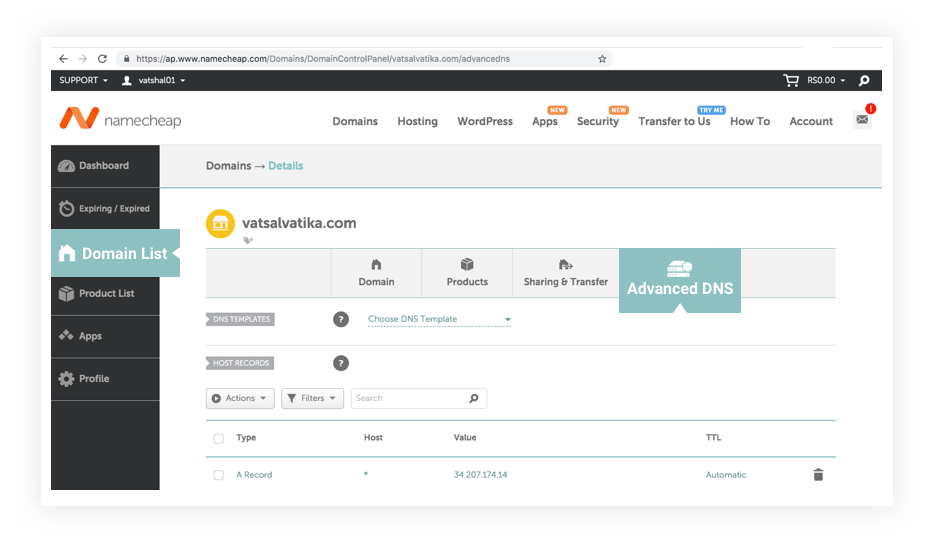Click the Domain List house icon
This screenshot has height=547, width=933.
[67, 254]
